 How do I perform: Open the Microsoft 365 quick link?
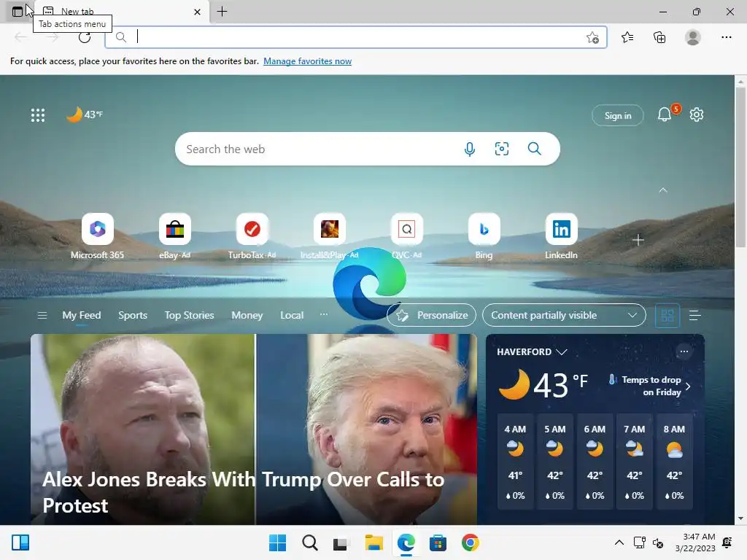click(x=97, y=236)
